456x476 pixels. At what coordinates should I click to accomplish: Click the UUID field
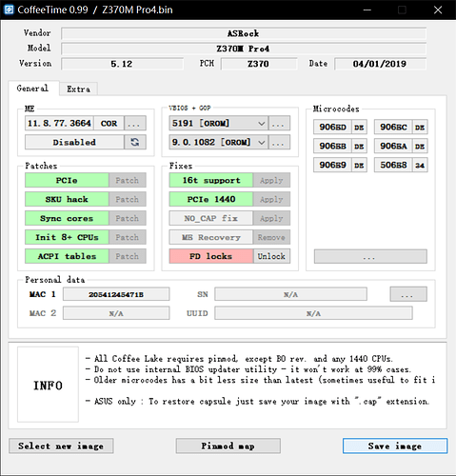point(313,313)
